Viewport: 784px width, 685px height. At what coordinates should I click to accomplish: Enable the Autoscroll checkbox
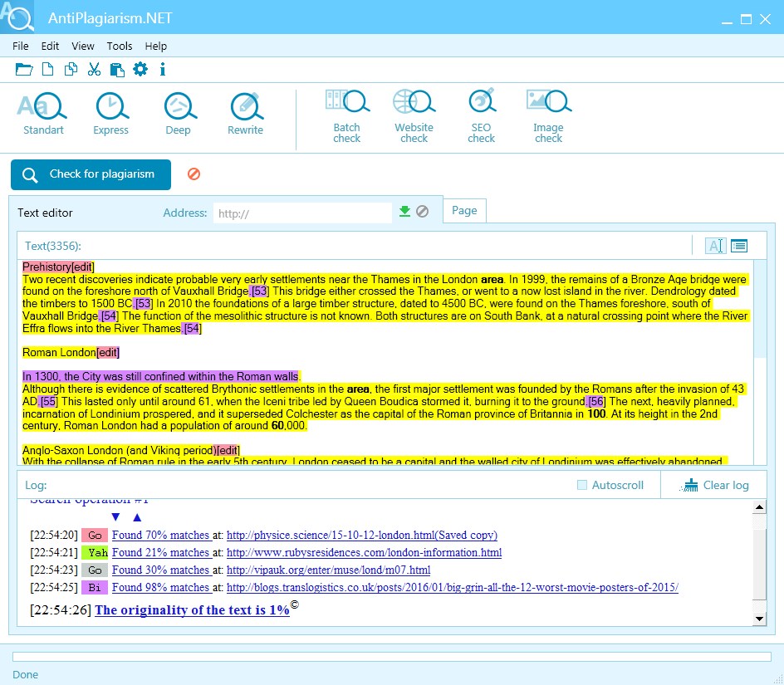(x=582, y=485)
